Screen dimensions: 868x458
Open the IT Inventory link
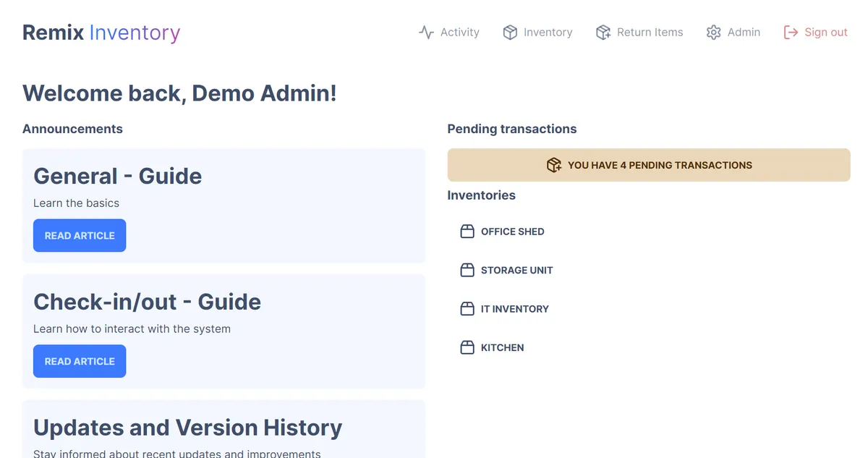tap(514, 309)
